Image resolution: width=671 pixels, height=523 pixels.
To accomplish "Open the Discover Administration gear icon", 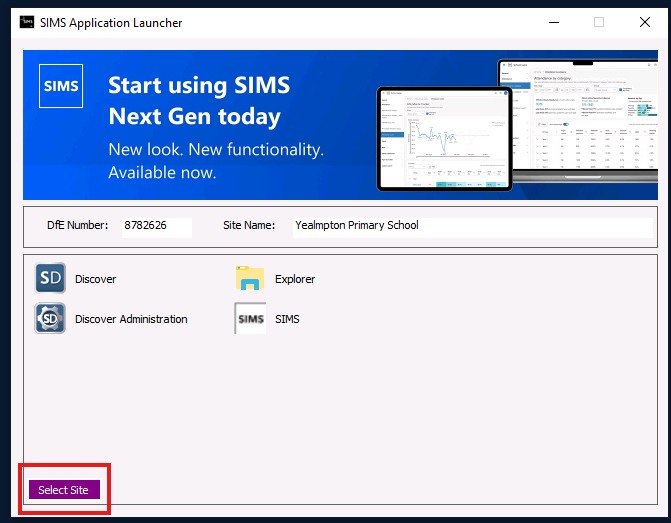I will coord(50,318).
